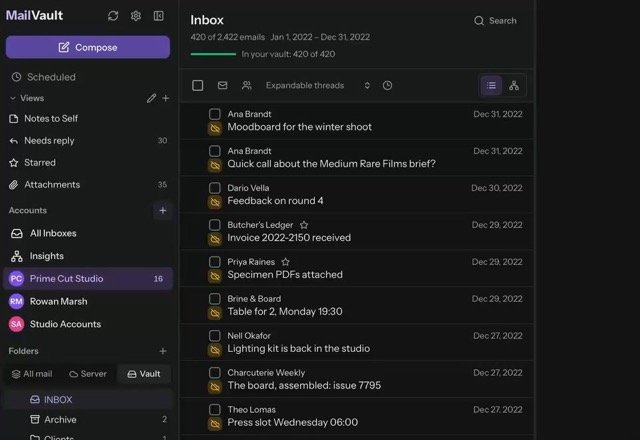This screenshot has width=640, height=440.
Task: Click cloud-off icon on Table for 2 email
Action: tap(215, 313)
